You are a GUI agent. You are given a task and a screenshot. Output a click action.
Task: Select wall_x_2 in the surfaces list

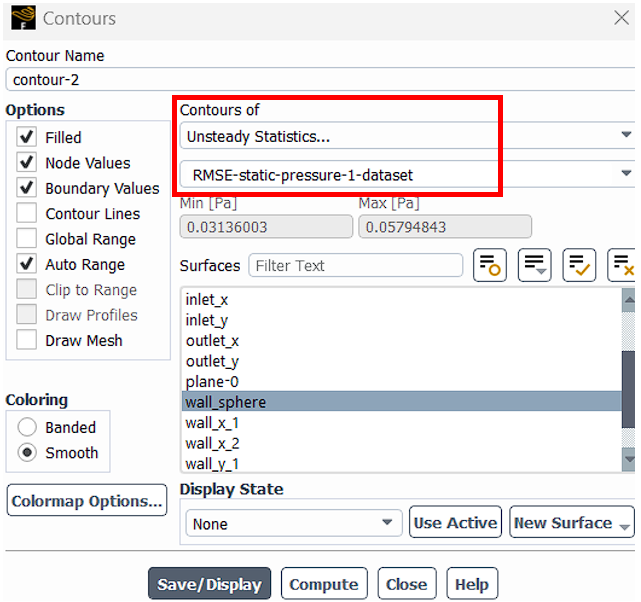pos(401,443)
